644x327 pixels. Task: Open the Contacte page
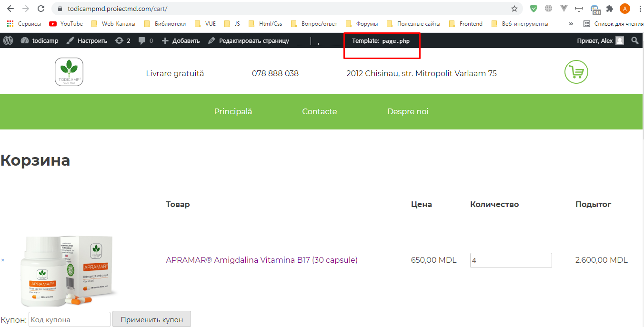click(x=320, y=111)
